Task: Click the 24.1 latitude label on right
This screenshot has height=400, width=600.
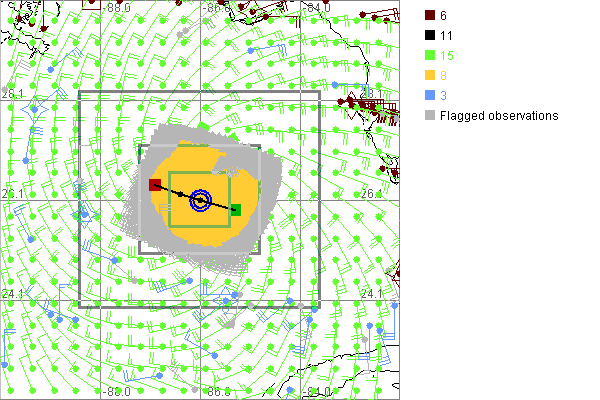Action: pos(372,293)
